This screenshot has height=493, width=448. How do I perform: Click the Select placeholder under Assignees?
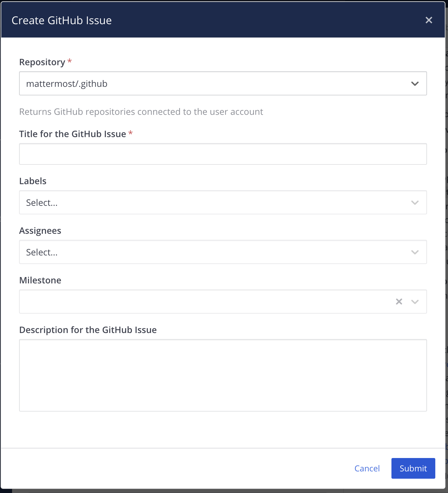coord(42,252)
